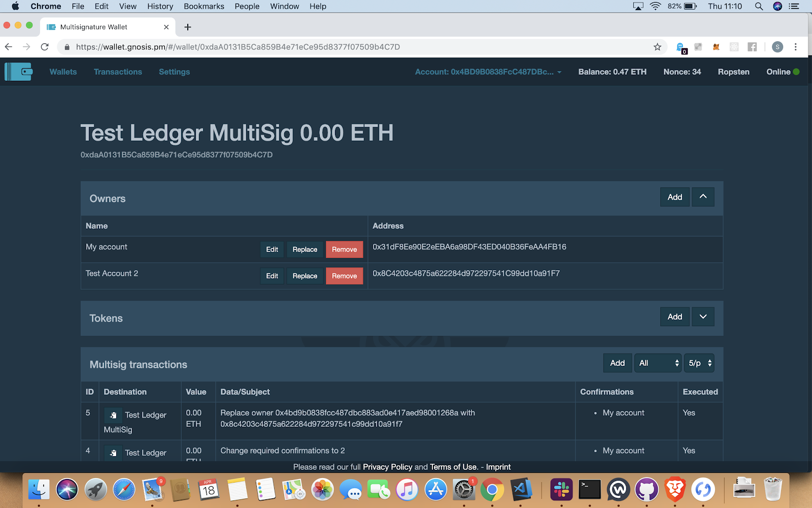Click the wallet logo in the navbar
The height and width of the screenshot is (508, 812).
(19, 72)
